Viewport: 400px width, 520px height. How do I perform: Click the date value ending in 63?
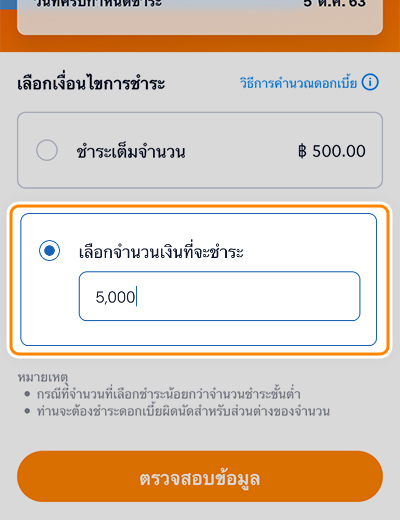tap(334, 3)
